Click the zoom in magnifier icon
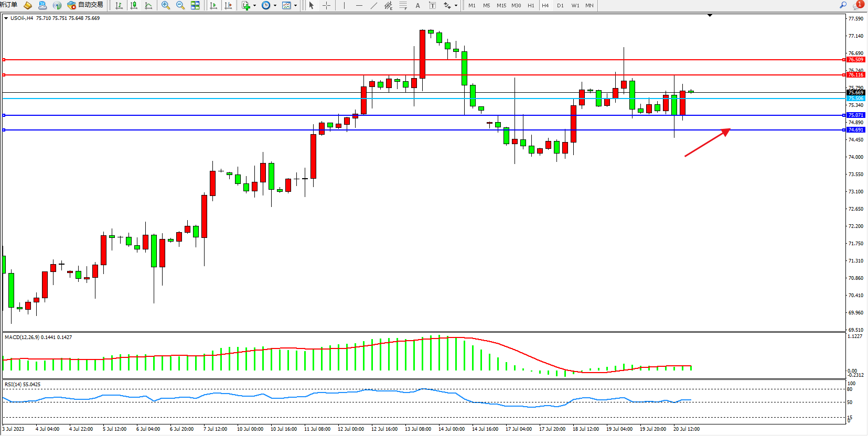 [x=166, y=5]
